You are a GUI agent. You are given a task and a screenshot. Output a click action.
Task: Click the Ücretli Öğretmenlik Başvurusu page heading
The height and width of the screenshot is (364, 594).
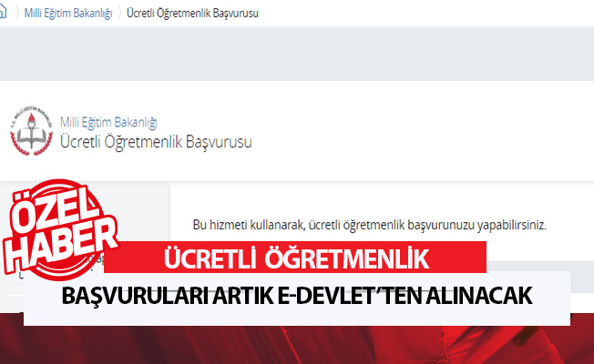pos(155,141)
